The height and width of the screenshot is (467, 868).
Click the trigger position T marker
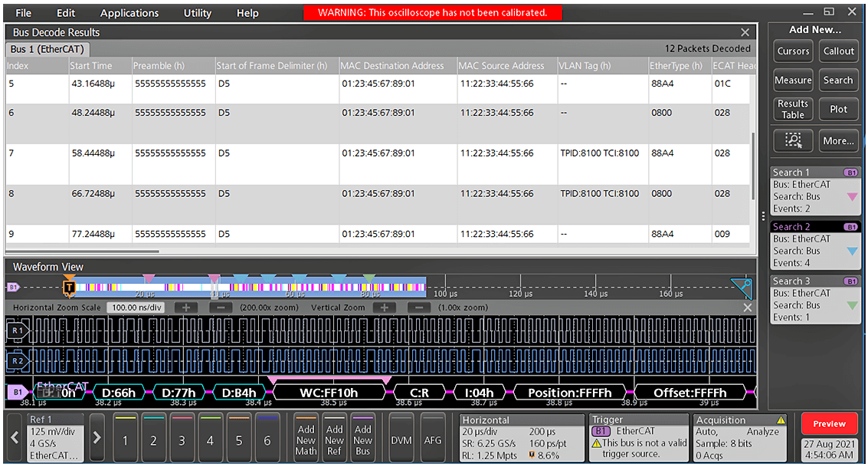point(69,287)
